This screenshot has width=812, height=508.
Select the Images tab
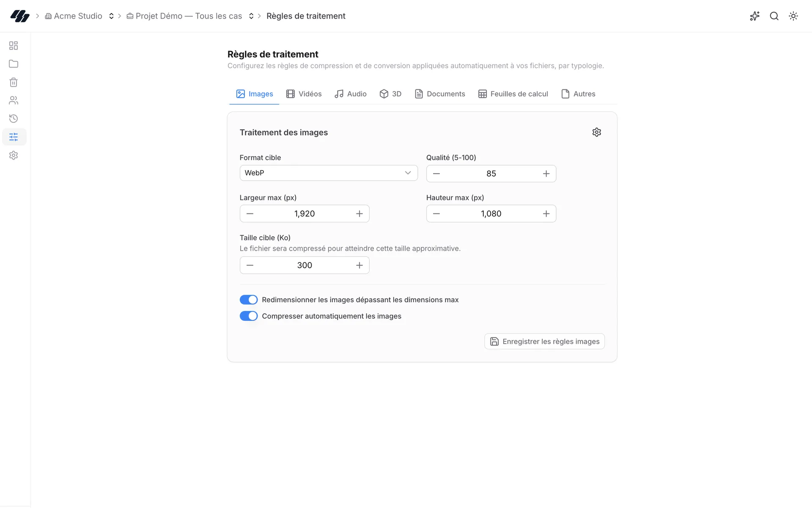[255, 94]
